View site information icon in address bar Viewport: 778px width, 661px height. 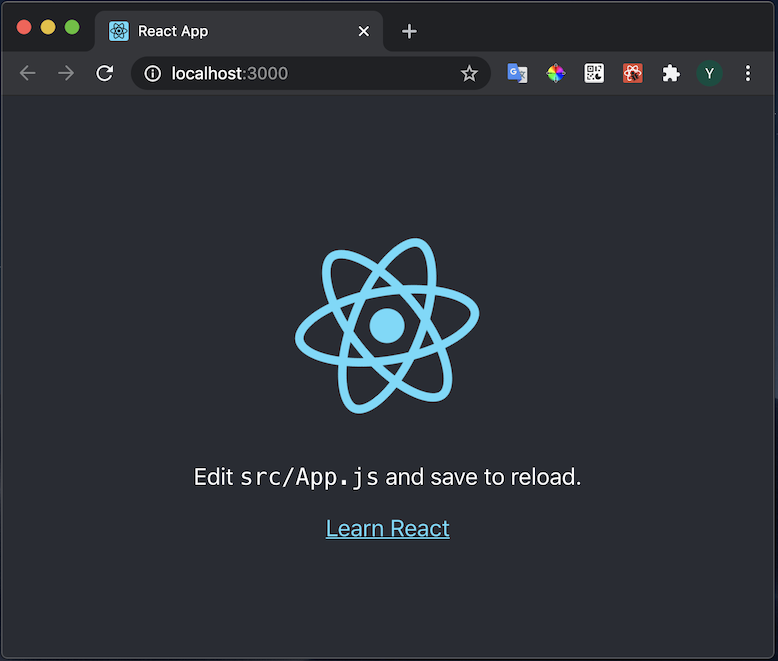pyautogui.click(x=152, y=73)
